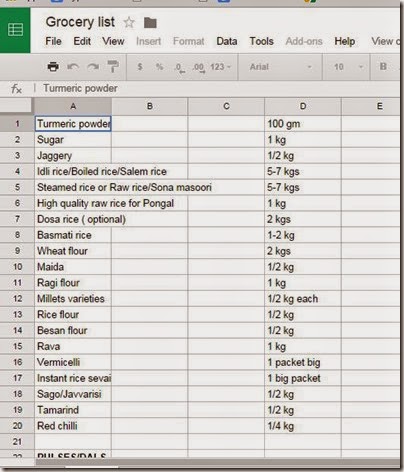
Task: Select the Sago/Javvarisi cell
Action: pos(73,394)
